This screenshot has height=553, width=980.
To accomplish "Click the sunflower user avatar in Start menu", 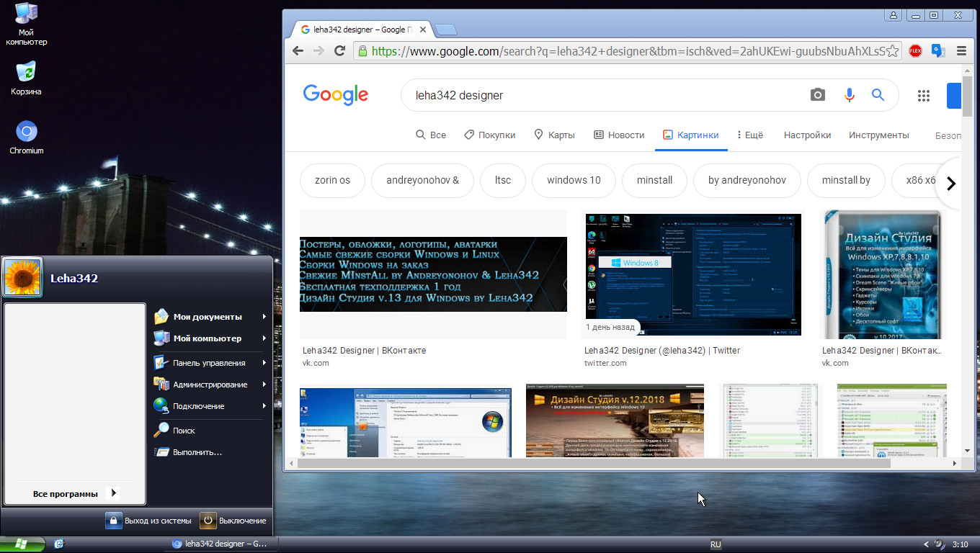I will [22, 277].
